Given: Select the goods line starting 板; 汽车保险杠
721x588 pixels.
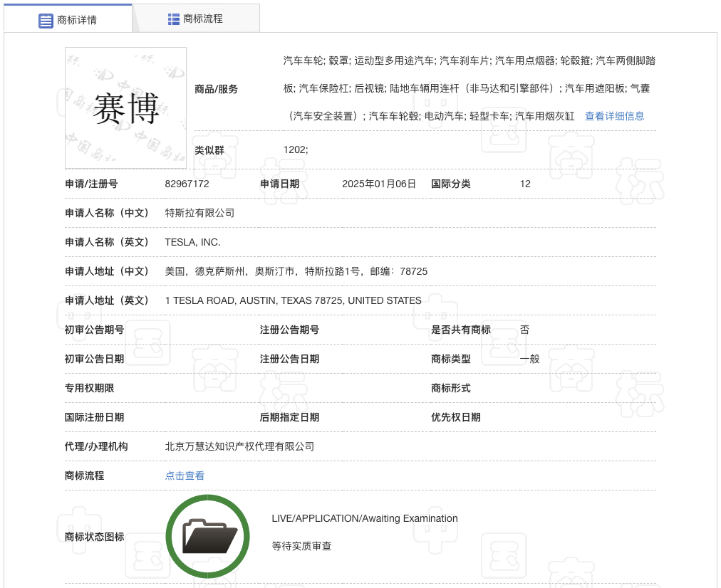Looking at the screenshot, I should click(467, 88).
